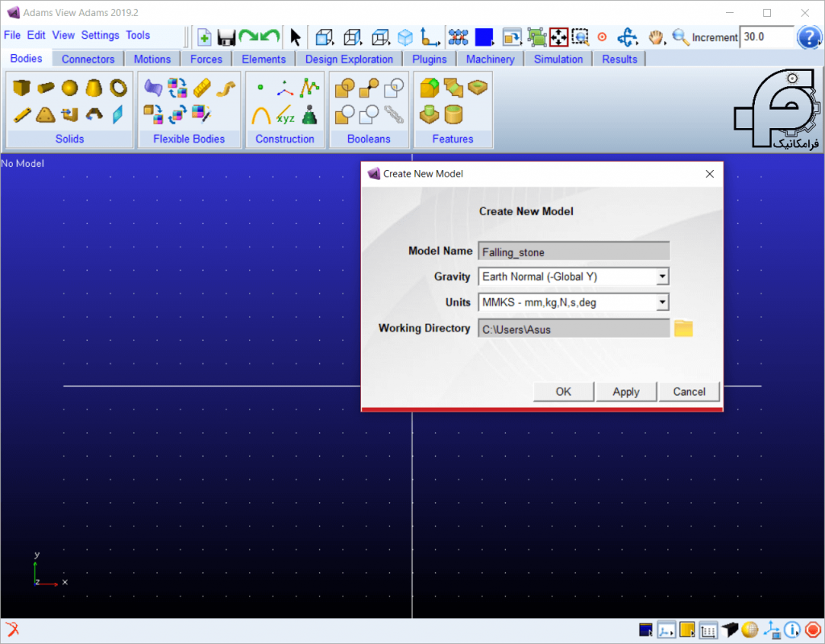Select the Link solid tool

[x=22, y=114]
